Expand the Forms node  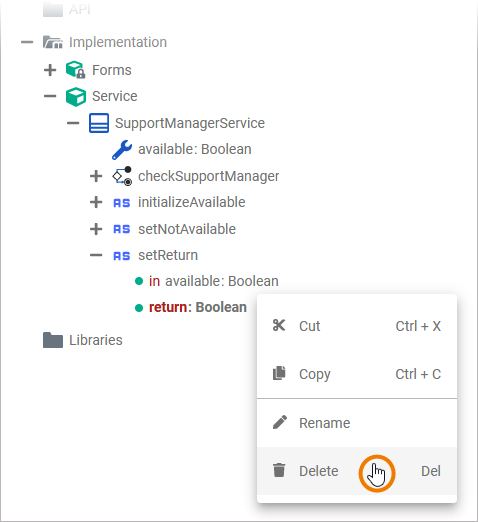pos(50,70)
